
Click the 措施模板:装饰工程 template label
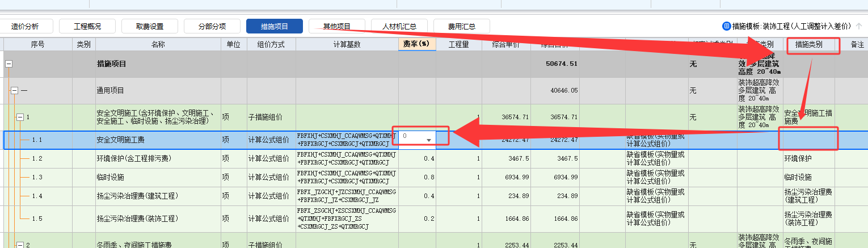[x=791, y=26]
